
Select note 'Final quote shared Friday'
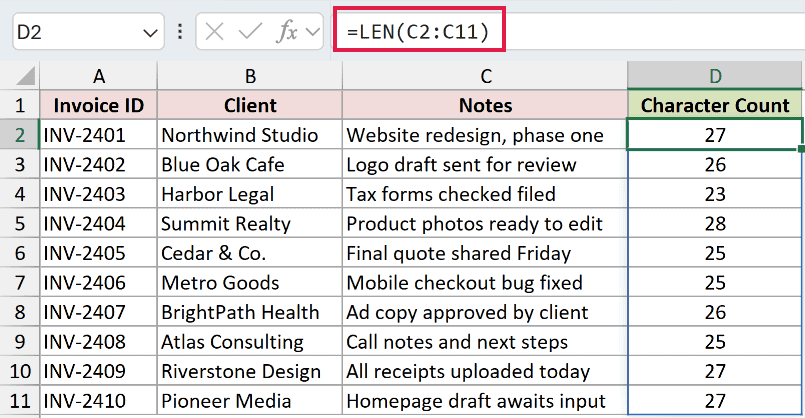pyautogui.click(x=485, y=253)
